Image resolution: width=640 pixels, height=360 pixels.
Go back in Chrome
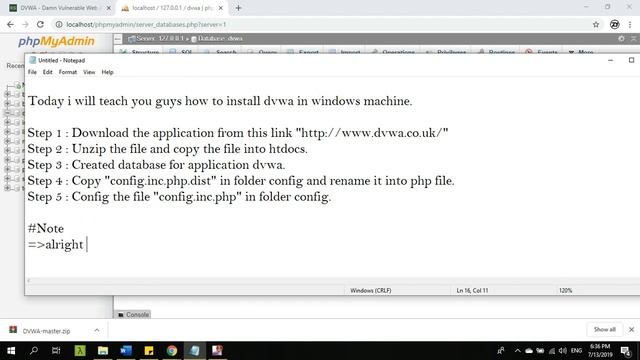[10, 24]
